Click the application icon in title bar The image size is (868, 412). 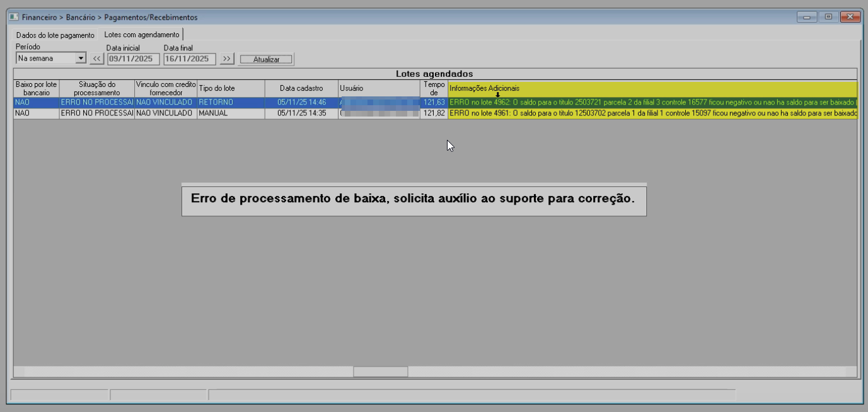point(13,17)
